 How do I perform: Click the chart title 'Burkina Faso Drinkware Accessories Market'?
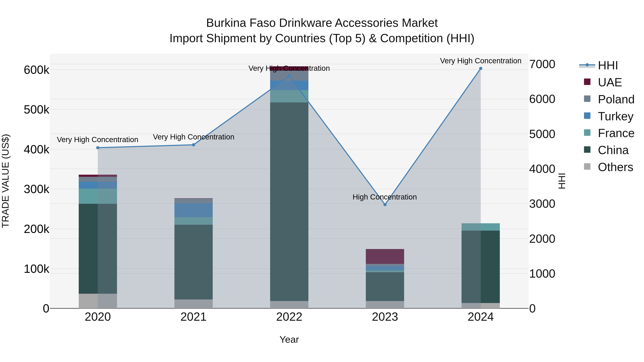(x=322, y=23)
